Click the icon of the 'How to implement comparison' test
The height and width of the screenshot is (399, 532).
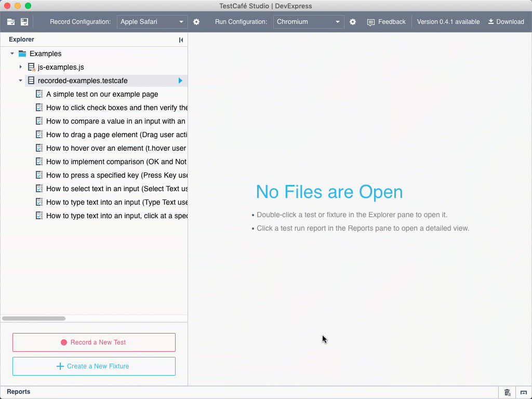coord(39,162)
